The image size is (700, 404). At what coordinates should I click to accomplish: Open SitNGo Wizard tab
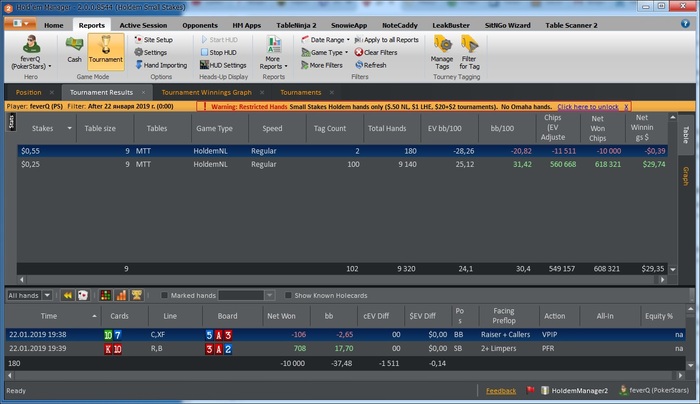coord(508,25)
